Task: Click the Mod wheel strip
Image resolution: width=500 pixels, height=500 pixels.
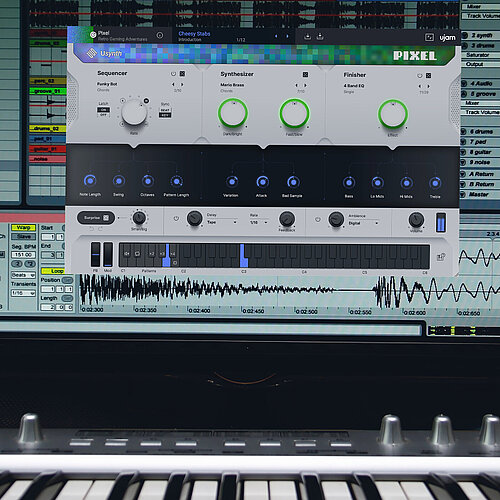Action: click(x=108, y=254)
